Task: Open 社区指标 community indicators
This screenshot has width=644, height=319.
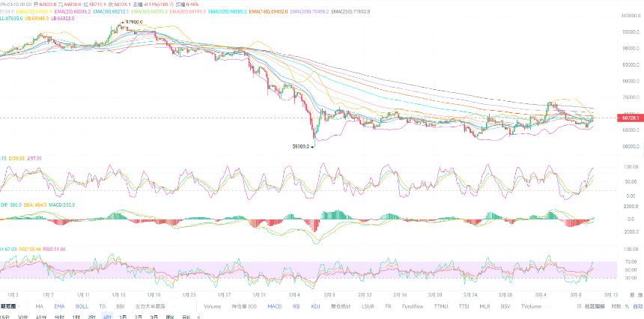Action: point(595,306)
